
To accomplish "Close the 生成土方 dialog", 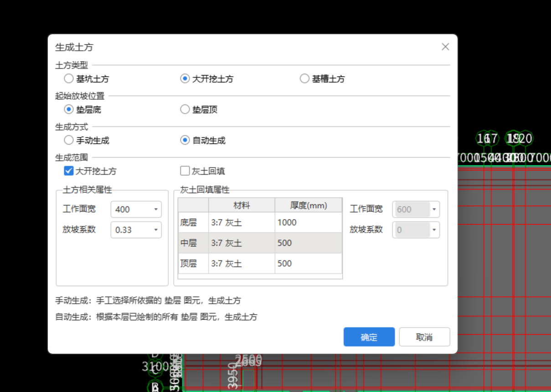I will coord(445,46).
